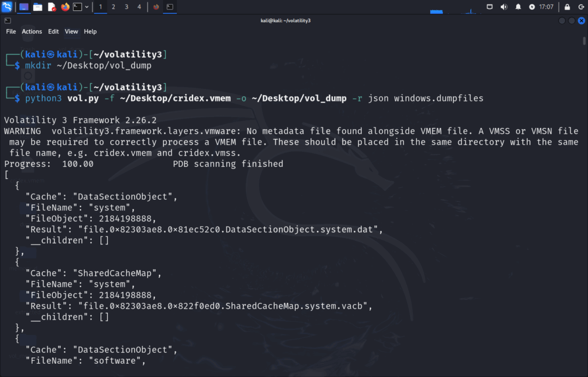Click 'file.0x82303ae8.0x81ec52c0.DataSectionObject.system.dat' result
This screenshot has width=588, height=377.
pos(228,230)
